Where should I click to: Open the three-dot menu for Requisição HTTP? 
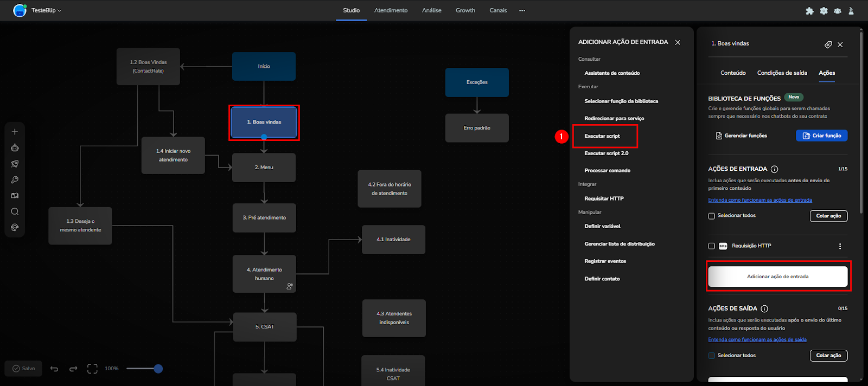(840, 246)
